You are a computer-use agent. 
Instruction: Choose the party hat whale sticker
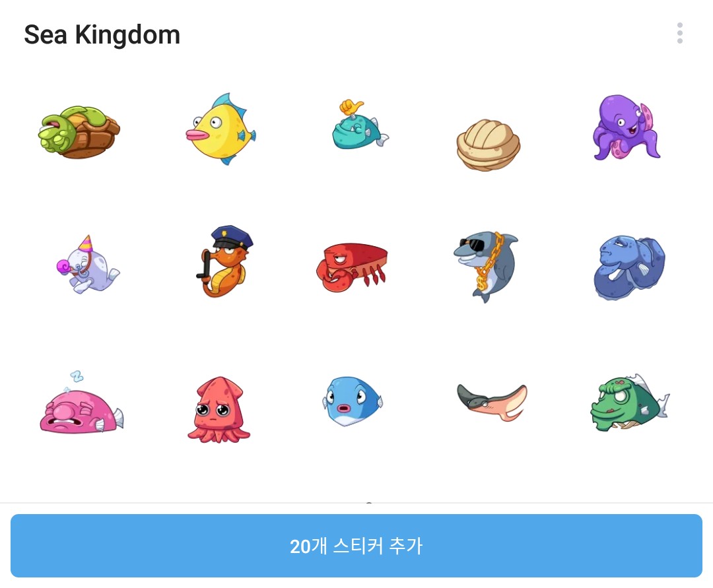coord(88,265)
